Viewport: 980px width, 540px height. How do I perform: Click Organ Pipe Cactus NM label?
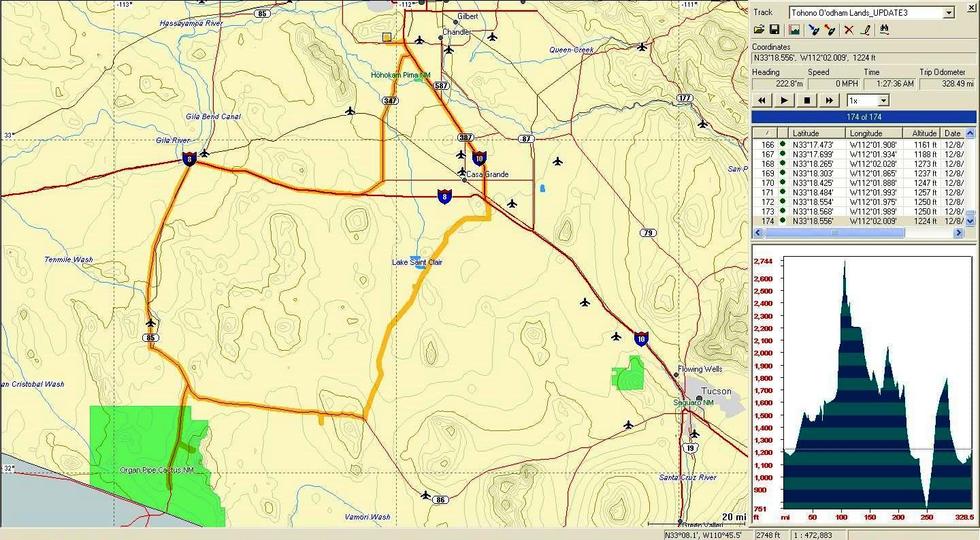tap(157, 469)
